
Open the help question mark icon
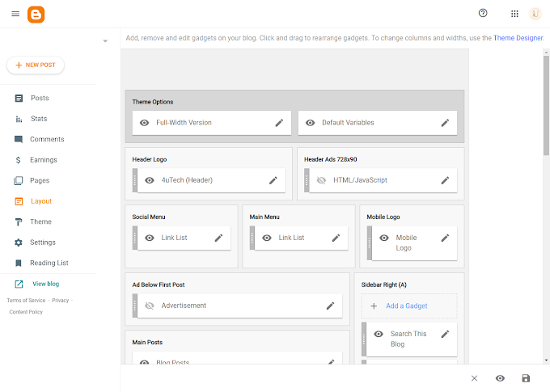coord(483,13)
